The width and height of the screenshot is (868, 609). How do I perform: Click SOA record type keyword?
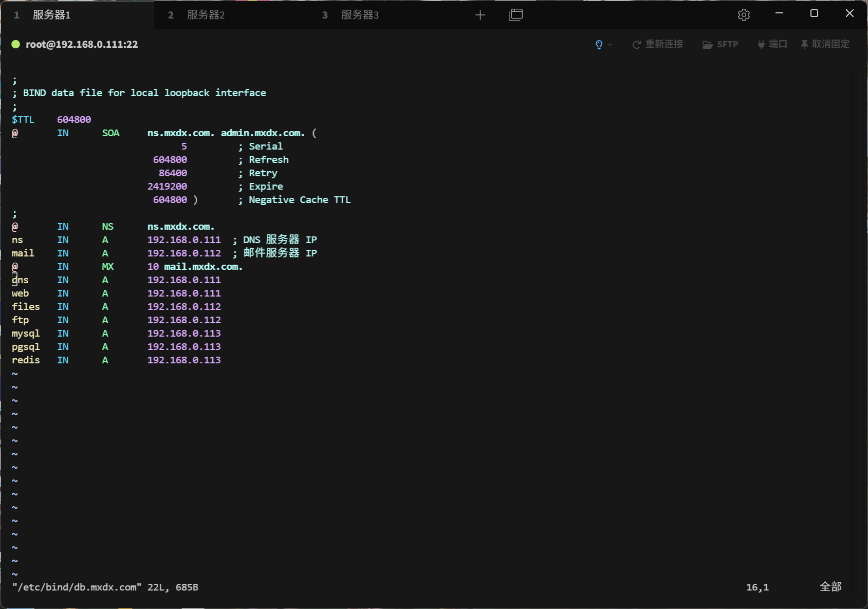(110, 133)
